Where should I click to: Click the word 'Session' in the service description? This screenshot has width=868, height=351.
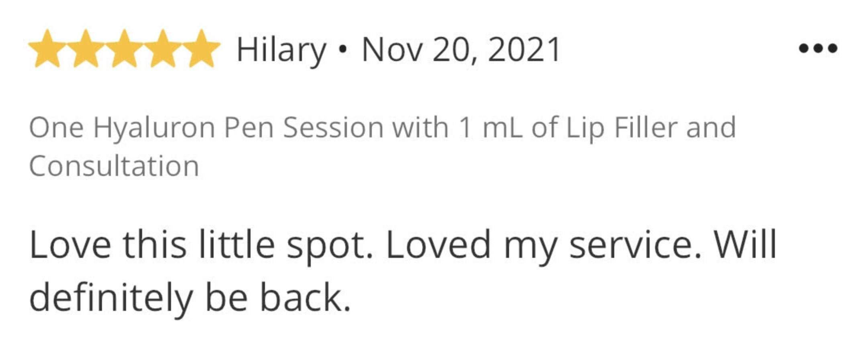click(x=333, y=128)
